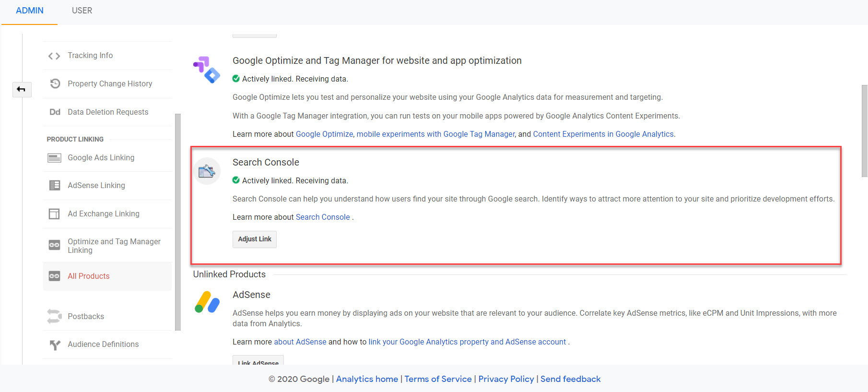Click the Postbacks arrows icon

pos(54,316)
